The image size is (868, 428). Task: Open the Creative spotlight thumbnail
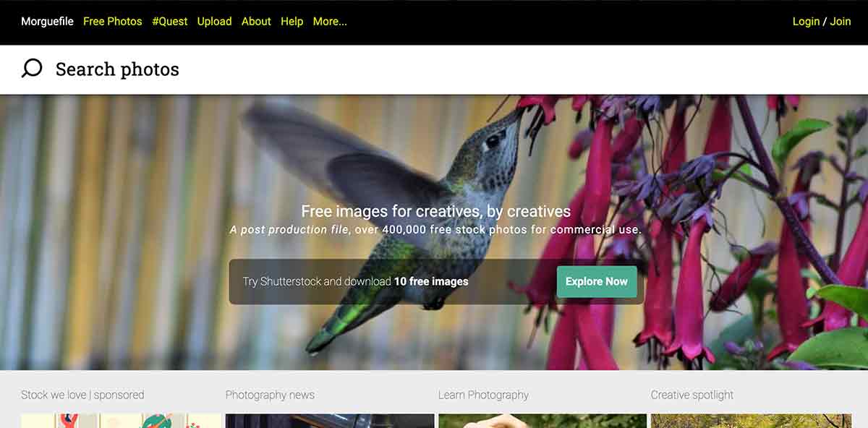[x=751, y=421]
